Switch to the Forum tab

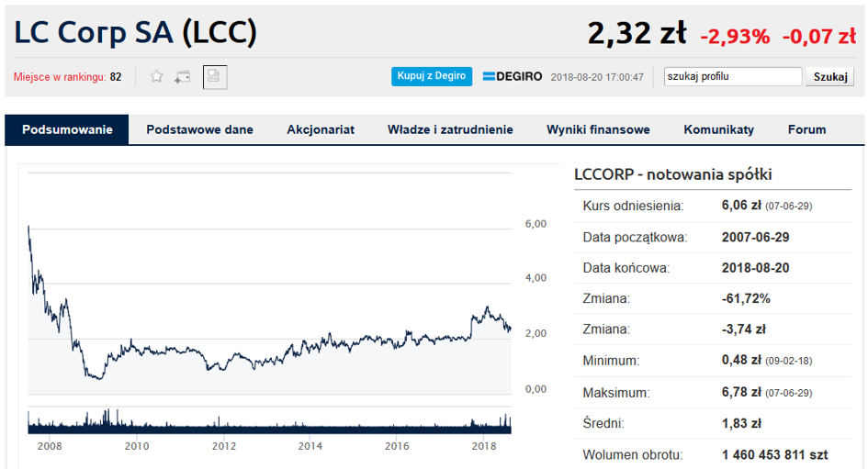click(806, 129)
